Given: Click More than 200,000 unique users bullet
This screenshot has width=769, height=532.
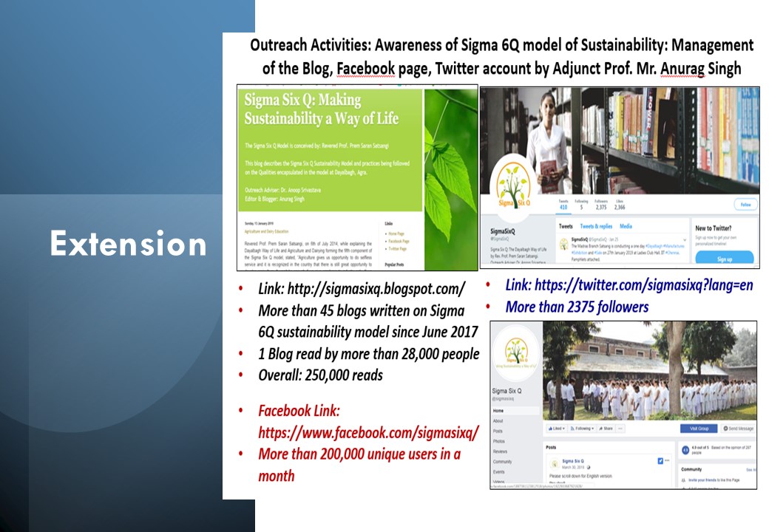Looking at the screenshot, I should pyautogui.click(x=359, y=465).
